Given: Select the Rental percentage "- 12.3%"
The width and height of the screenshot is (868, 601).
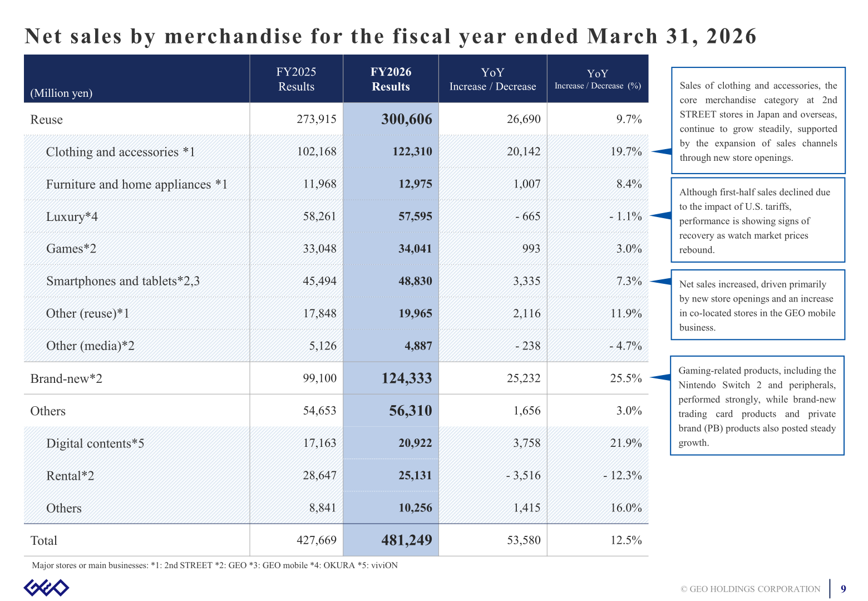Looking at the screenshot, I should [x=623, y=475].
